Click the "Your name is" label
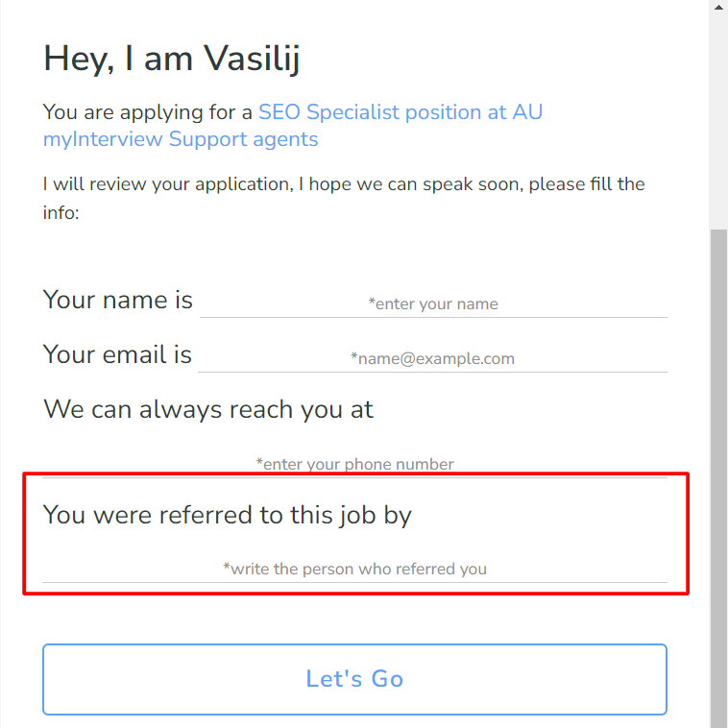 click(x=118, y=300)
